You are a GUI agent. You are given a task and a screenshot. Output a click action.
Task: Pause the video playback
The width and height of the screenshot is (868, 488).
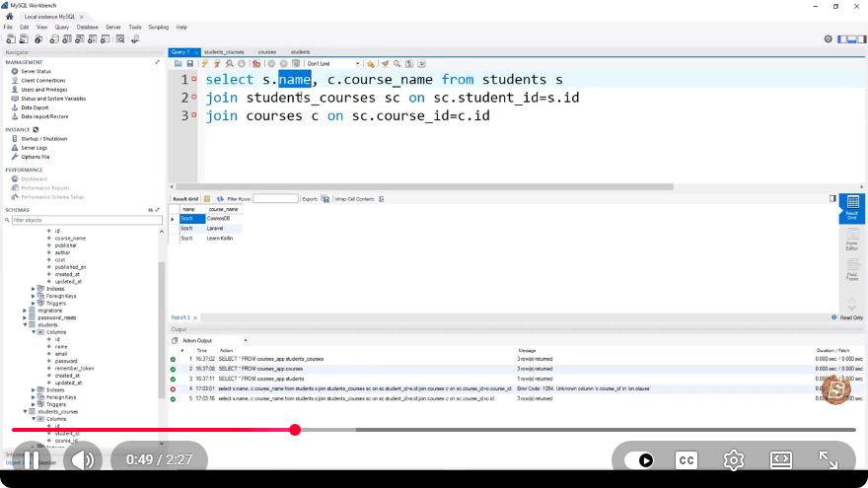pos(32,459)
